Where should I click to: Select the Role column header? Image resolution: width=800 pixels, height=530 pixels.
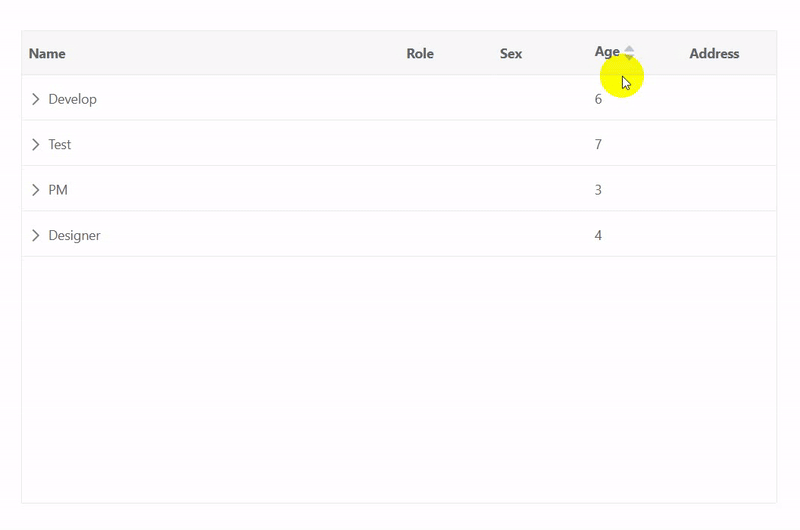[x=420, y=54]
